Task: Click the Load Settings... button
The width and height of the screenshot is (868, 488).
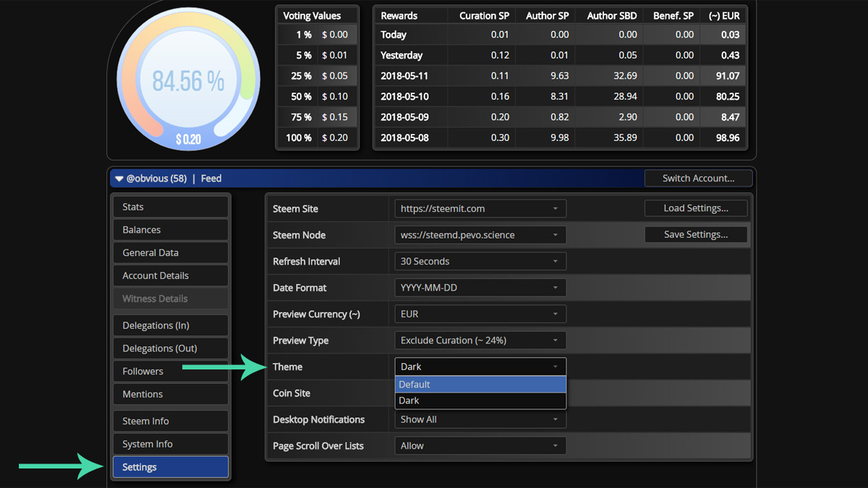Action: pos(696,208)
